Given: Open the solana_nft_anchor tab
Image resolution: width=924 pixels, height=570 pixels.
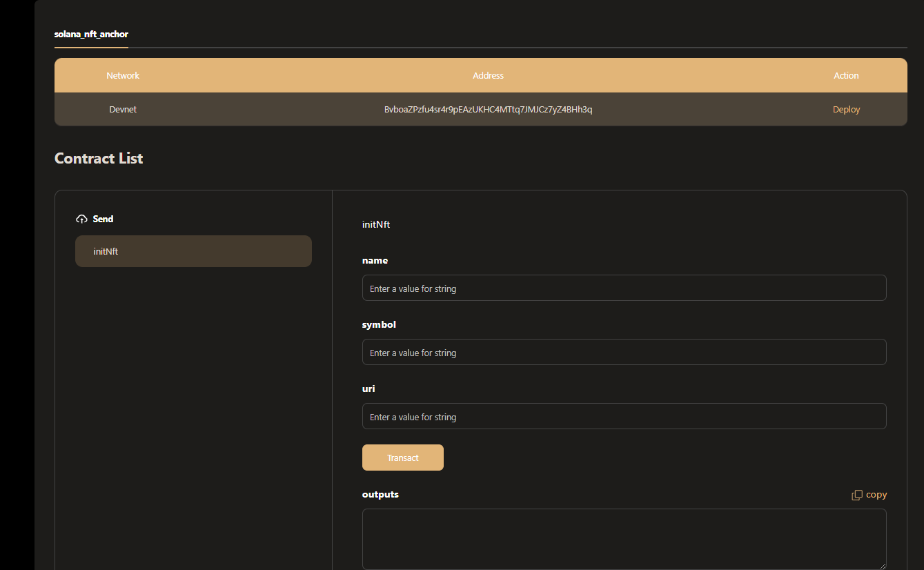Looking at the screenshot, I should click(91, 34).
